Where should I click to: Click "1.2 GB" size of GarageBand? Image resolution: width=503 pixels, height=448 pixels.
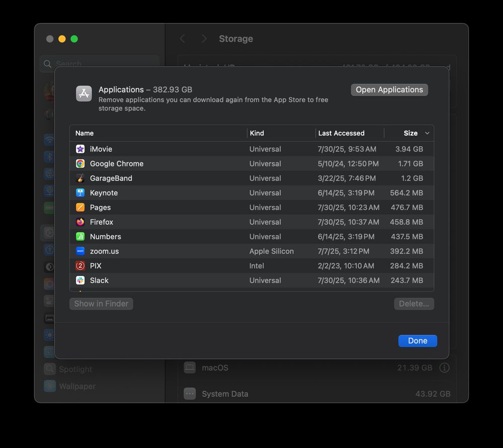point(412,178)
